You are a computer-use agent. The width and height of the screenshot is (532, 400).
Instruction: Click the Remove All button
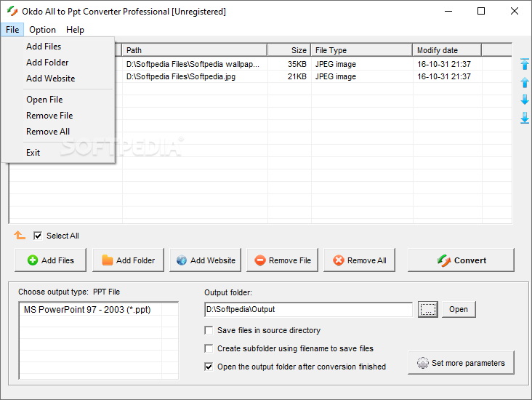coord(359,260)
